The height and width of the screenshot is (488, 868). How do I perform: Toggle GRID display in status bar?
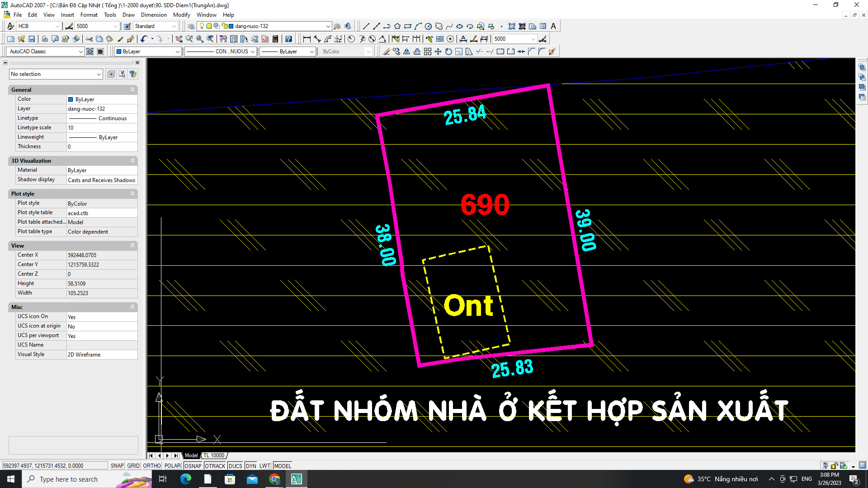133,466
